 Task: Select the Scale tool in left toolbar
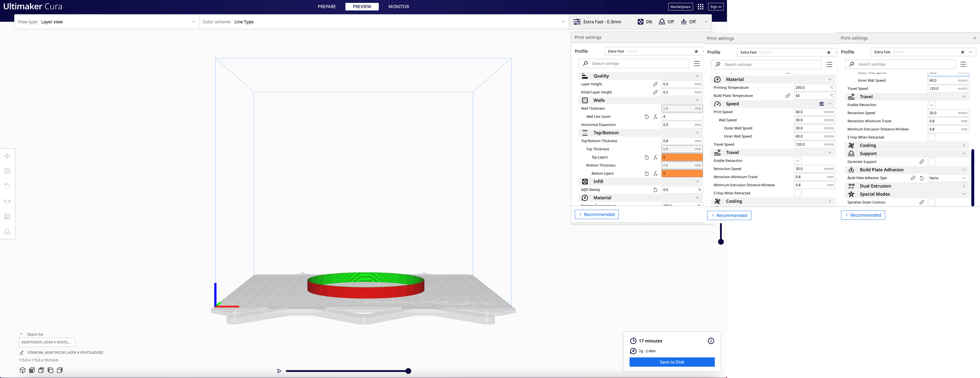7,171
